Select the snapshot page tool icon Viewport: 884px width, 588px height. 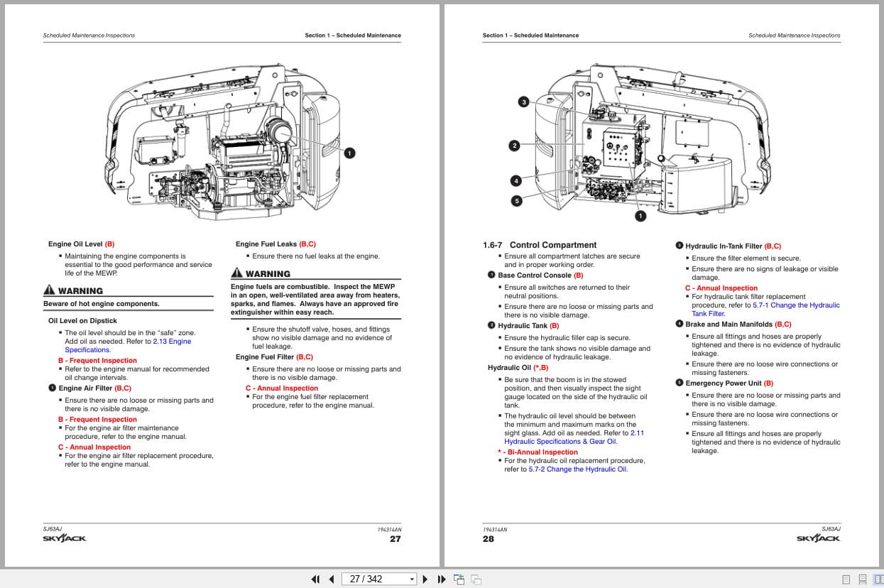(x=459, y=579)
